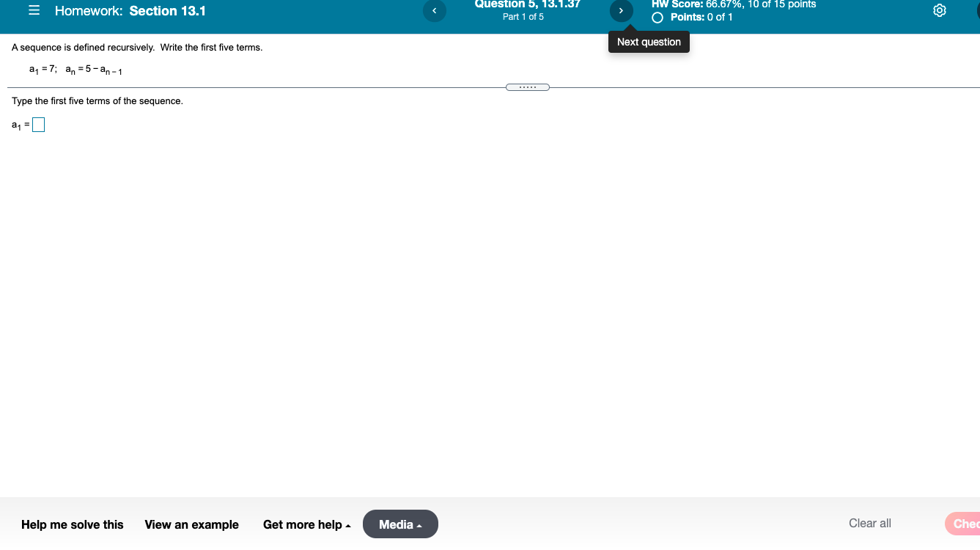The height and width of the screenshot is (550, 980).
Task: Toggle the answer box for a1
Action: (38, 125)
